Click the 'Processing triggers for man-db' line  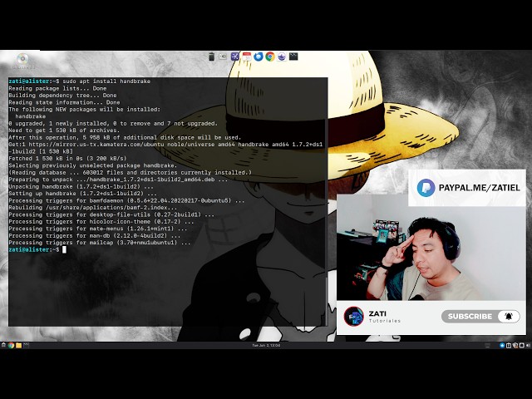tap(94, 236)
